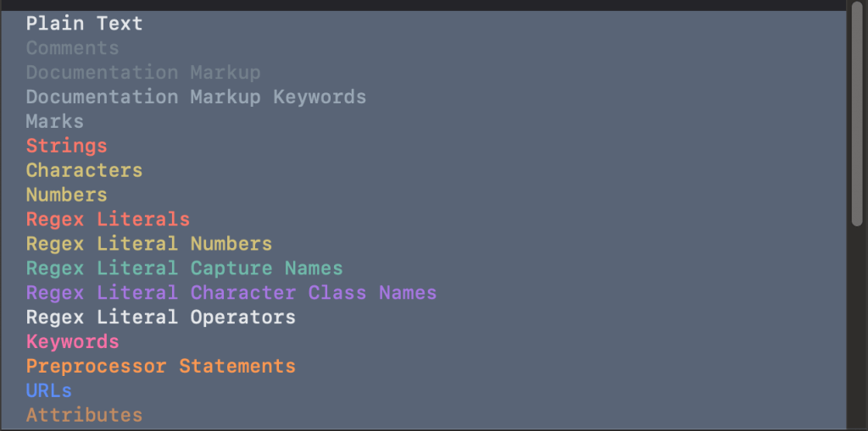Viewport: 868px width, 431px height.
Task: Select the Marks syntax entry
Action: click(x=54, y=122)
